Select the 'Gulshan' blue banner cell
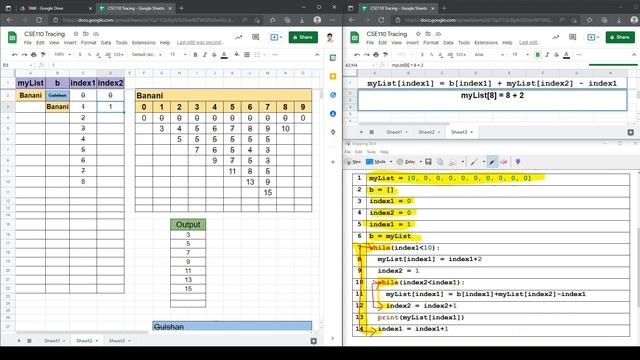Viewport: 640px width, 360px height. click(x=232, y=326)
